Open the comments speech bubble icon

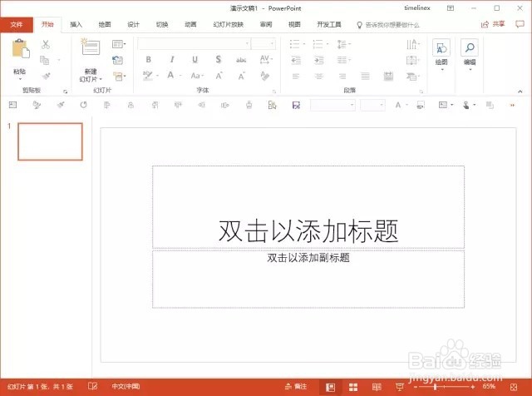520,24
